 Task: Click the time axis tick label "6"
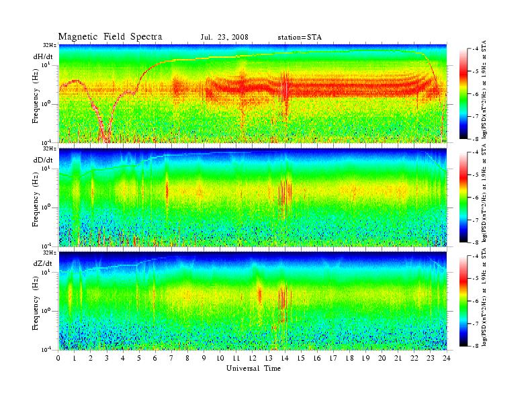click(155, 358)
